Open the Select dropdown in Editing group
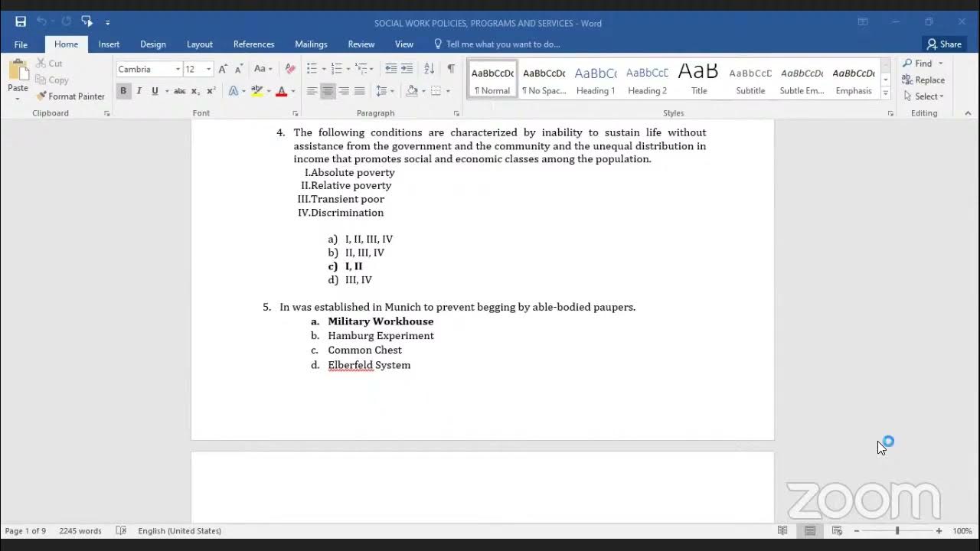The image size is (980, 551). (923, 96)
